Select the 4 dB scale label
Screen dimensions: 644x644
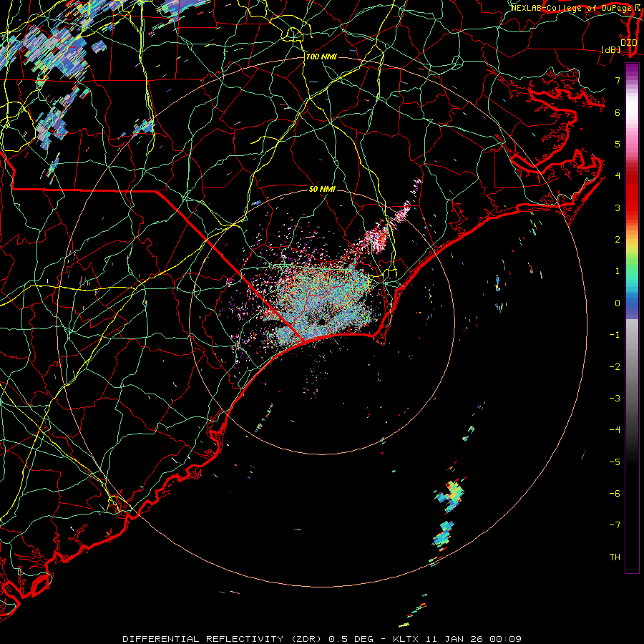pos(618,176)
